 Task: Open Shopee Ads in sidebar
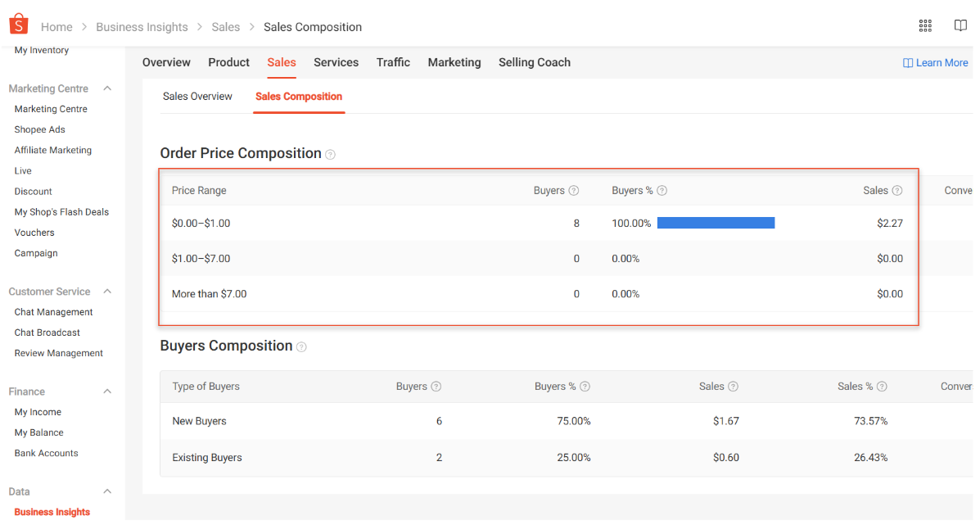[x=39, y=129]
